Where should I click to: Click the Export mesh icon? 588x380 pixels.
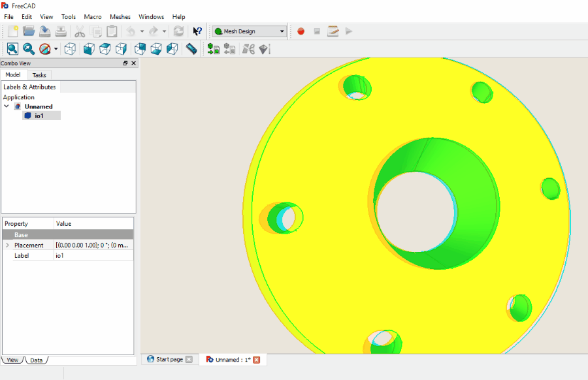229,49
